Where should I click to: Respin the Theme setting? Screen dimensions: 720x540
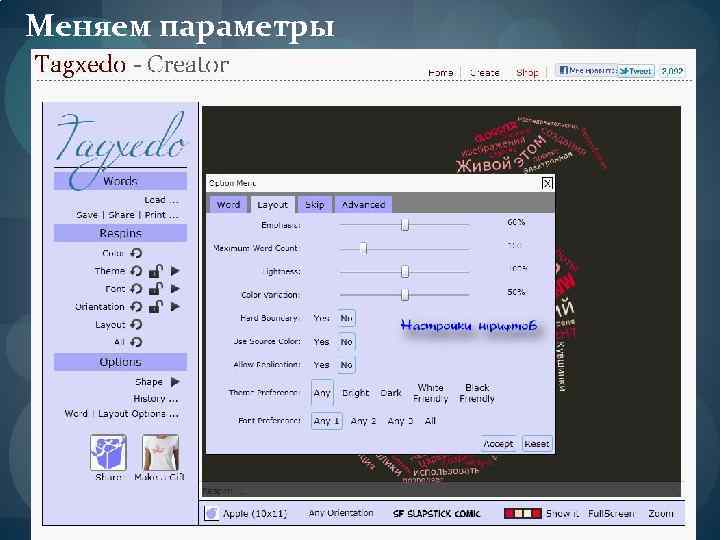point(136,271)
